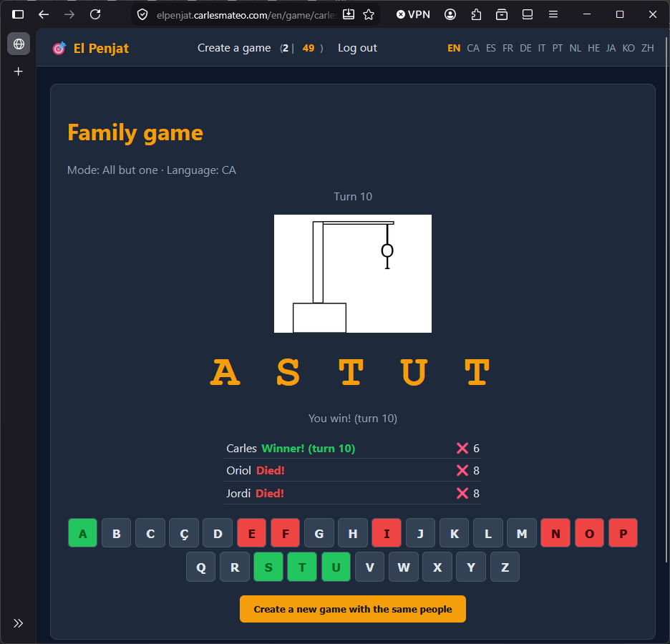Click the browser forward arrow
Viewport: 670px width, 644px height.
[x=69, y=14]
